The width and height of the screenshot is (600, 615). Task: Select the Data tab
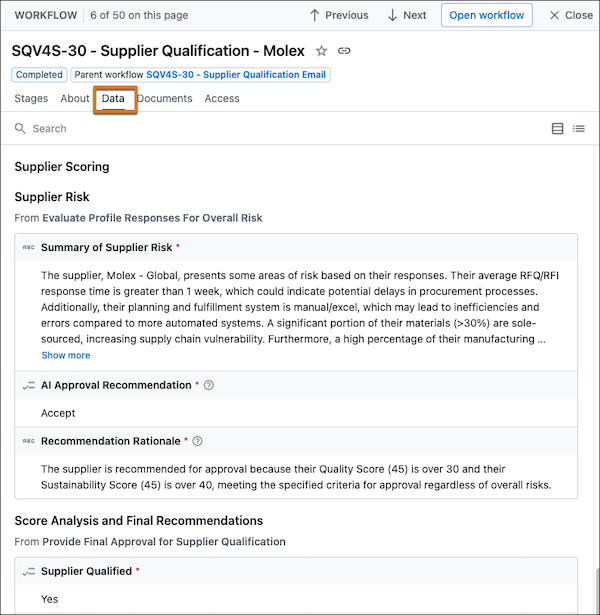tap(113, 98)
